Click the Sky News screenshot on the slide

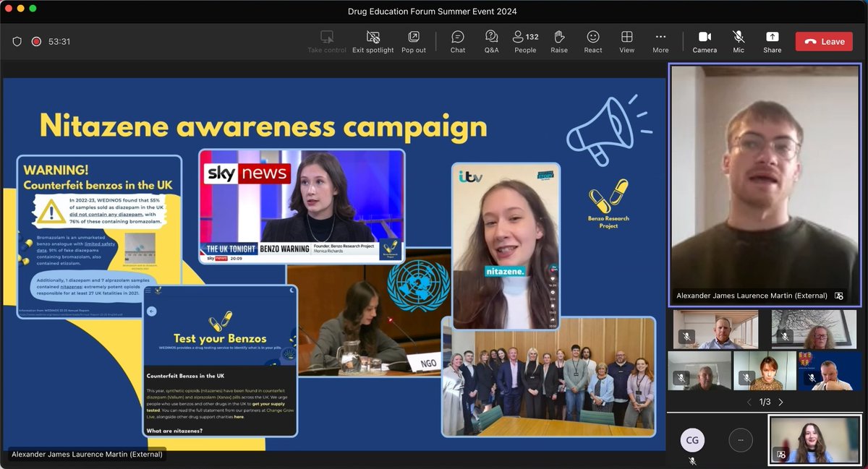tap(302, 205)
